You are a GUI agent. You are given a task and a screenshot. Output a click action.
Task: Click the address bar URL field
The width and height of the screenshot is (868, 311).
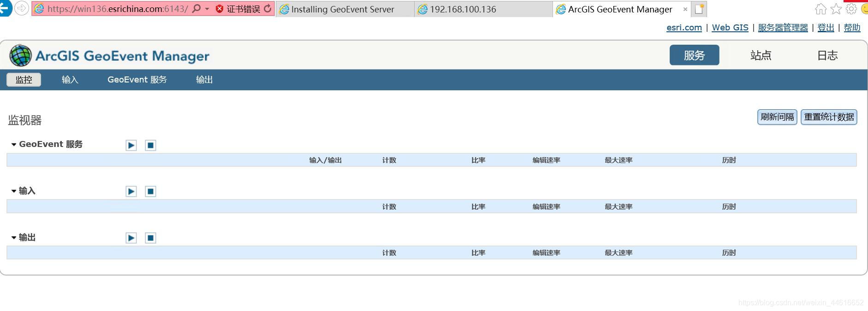(118, 9)
